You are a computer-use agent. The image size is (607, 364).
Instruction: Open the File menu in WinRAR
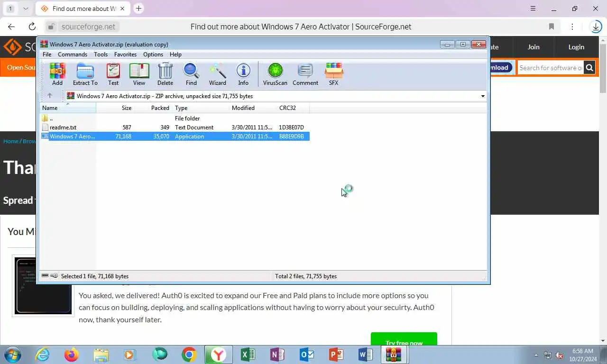(x=47, y=55)
